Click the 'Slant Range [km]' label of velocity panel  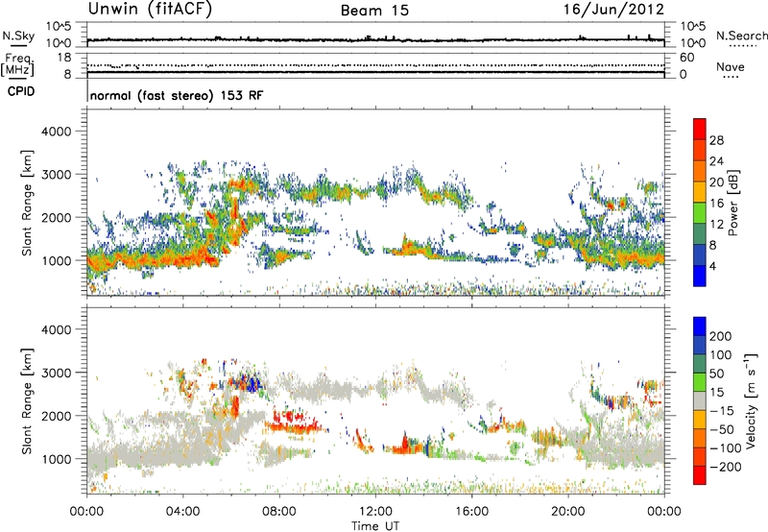pyautogui.click(x=27, y=401)
